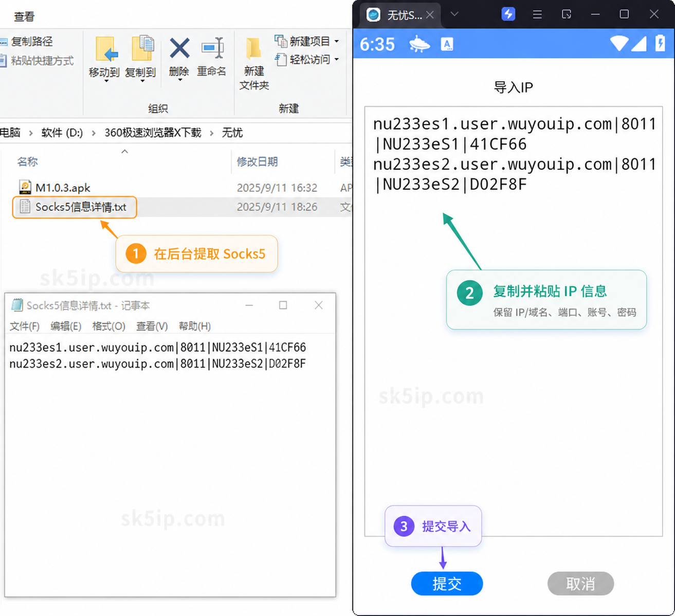This screenshot has width=675, height=616.
Task: Click the gray Cancel (取消) button
Action: [580, 584]
